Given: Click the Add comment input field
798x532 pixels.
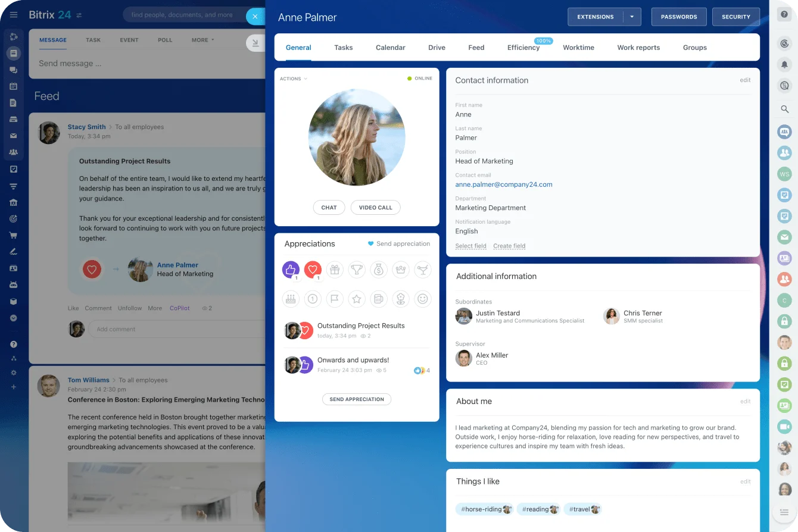Looking at the screenshot, I should 176,329.
